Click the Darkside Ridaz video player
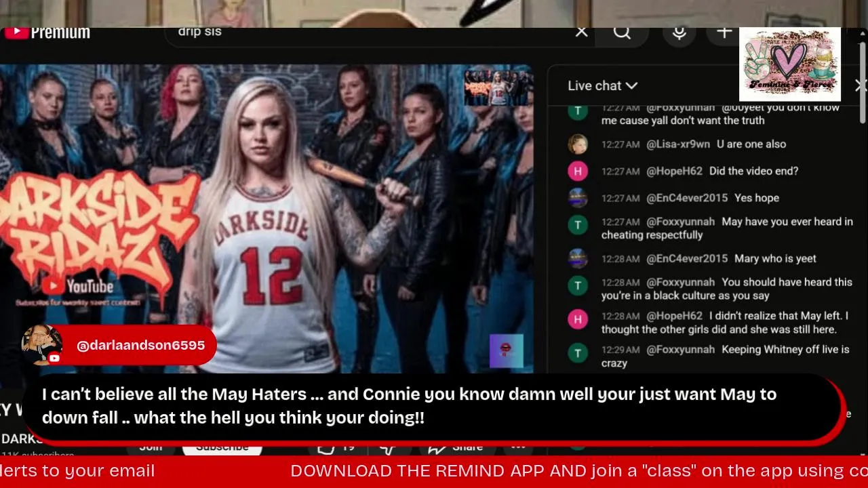 pyautogui.click(x=267, y=218)
